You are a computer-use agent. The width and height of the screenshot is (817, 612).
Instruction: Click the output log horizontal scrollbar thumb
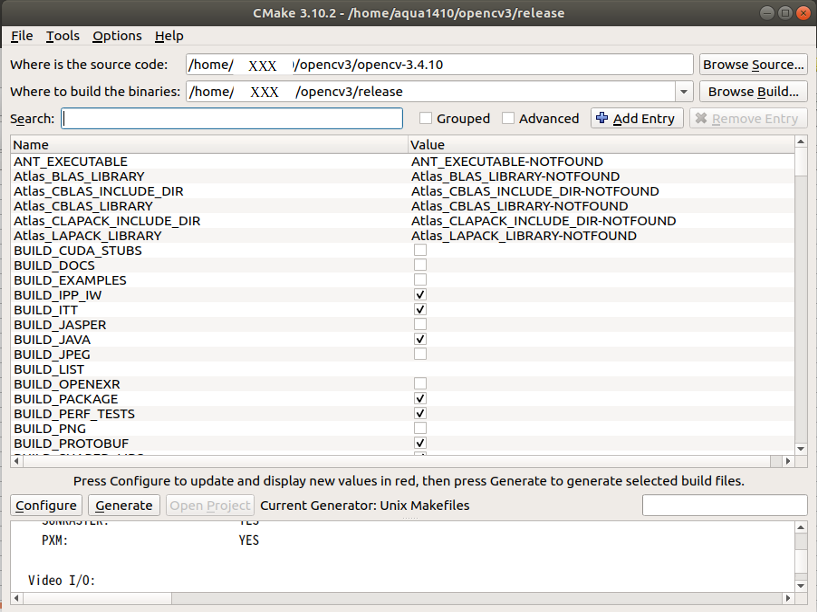97,598
